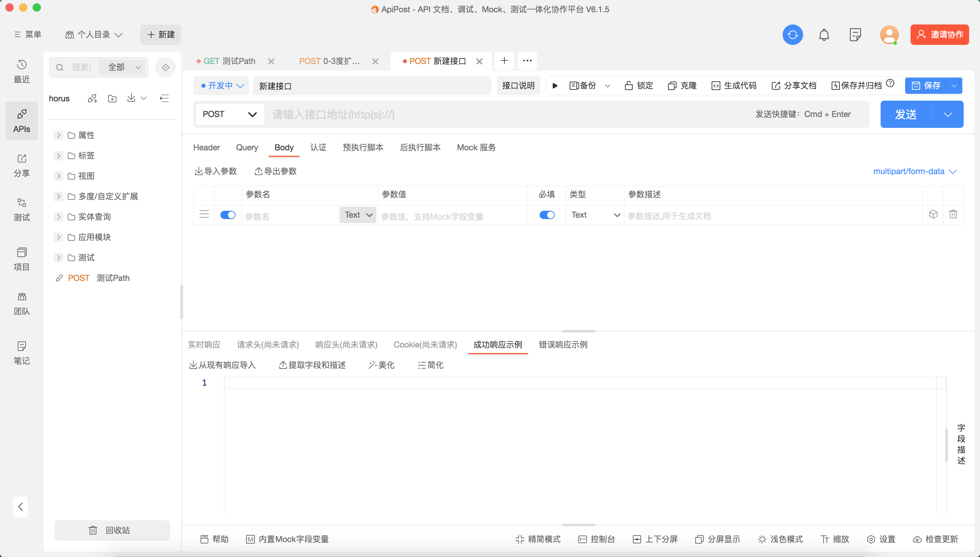980x557 pixels.
Task: Open the user avatar profile
Action: (x=889, y=35)
